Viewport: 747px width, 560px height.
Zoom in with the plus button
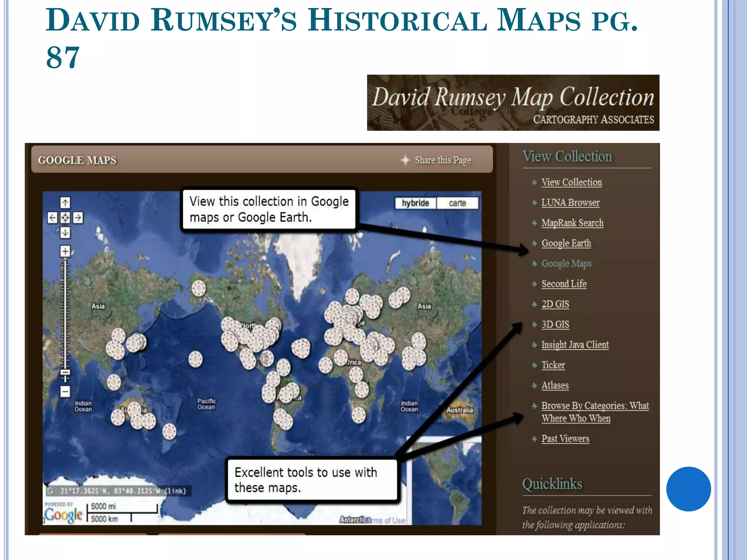point(65,251)
